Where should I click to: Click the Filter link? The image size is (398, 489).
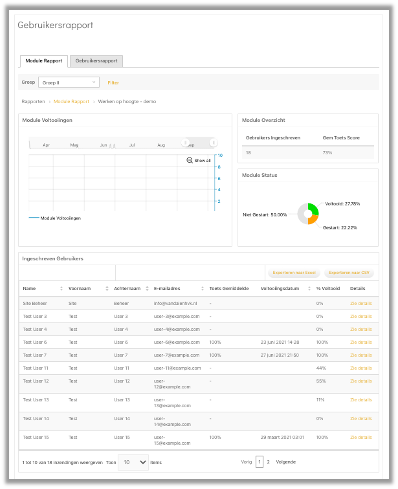[113, 83]
